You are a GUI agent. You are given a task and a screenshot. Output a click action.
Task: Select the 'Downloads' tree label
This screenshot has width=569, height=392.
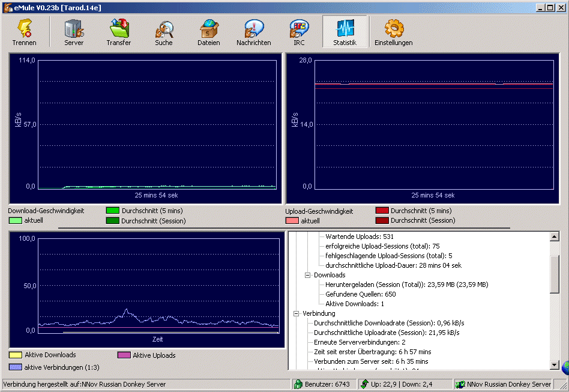330,275
